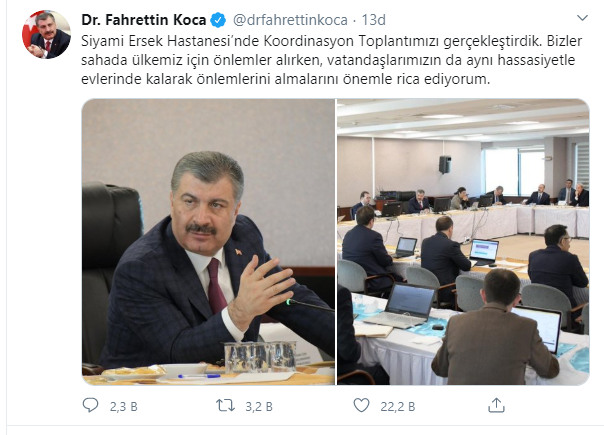604x435 pixels.
Task: Open the Dr. Fahrettin Koca display name link
Action: pos(144,20)
